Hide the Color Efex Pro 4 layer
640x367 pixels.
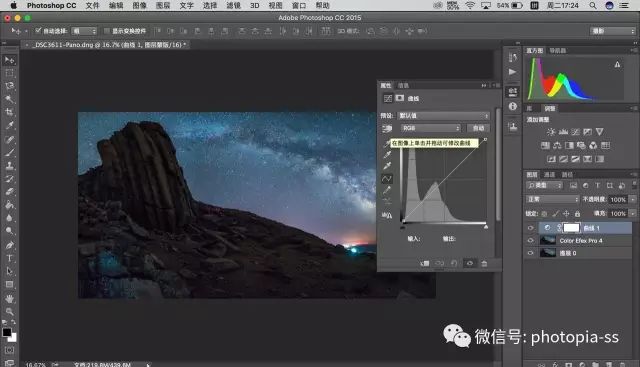pyautogui.click(x=530, y=240)
